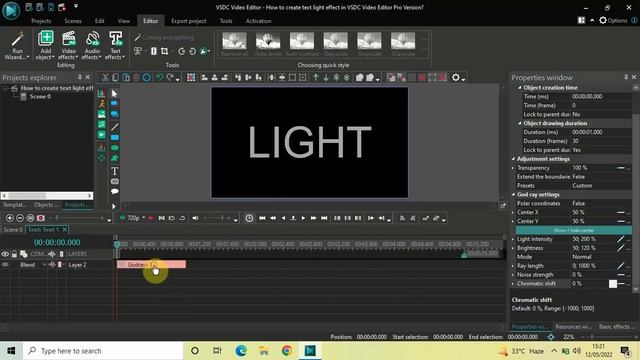Click the redo arrow icon

click(x=170, y=78)
